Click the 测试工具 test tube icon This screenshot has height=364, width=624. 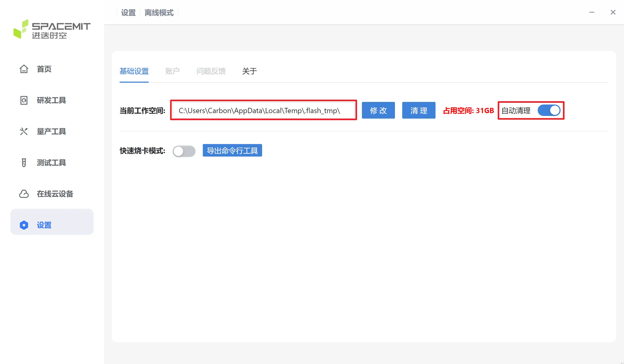[24, 162]
